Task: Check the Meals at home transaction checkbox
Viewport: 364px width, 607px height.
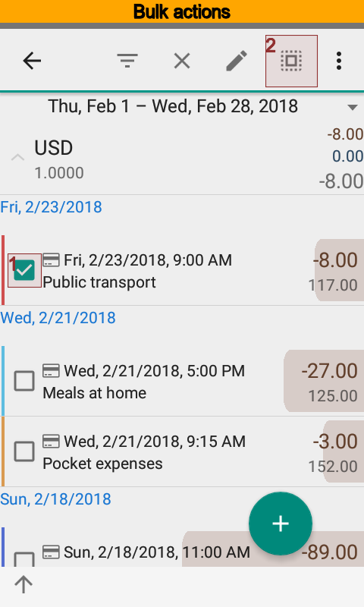Action: [x=24, y=381]
